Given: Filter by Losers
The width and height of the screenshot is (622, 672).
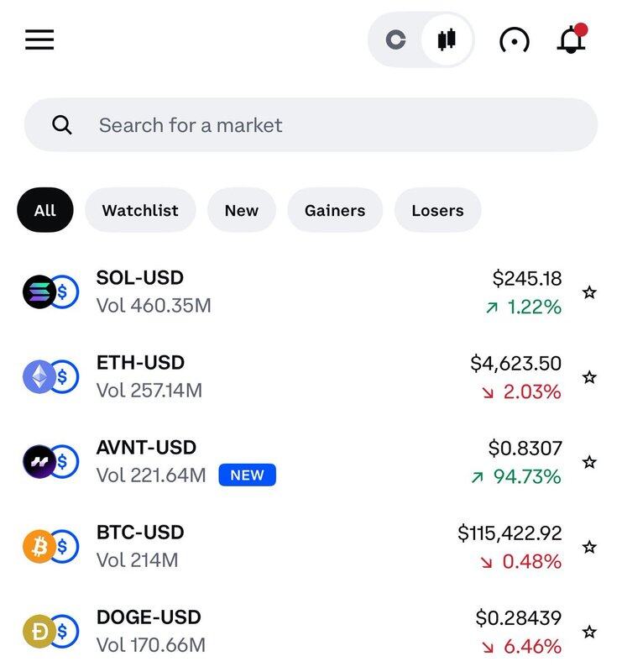Looking at the screenshot, I should pyautogui.click(x=437, y=210).
